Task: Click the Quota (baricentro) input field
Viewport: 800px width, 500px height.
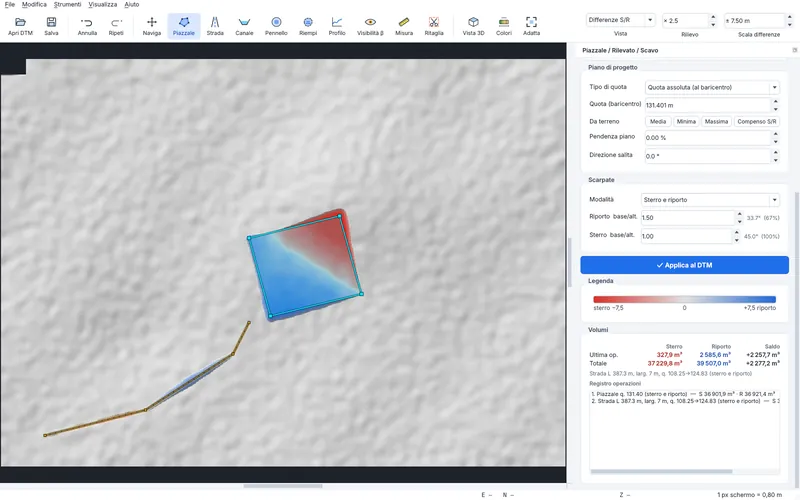Action: point(708,105)
